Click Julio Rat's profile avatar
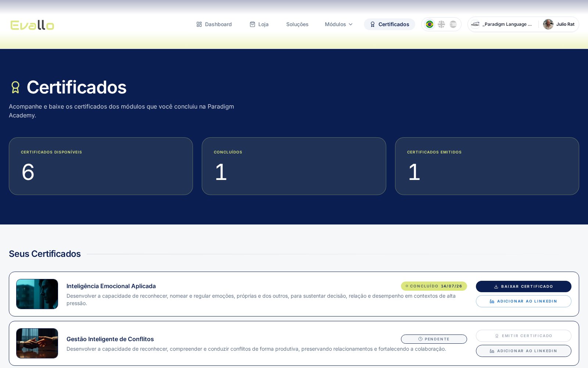The height and width of the screenshot is (368, 588). [x=548, y=24]
